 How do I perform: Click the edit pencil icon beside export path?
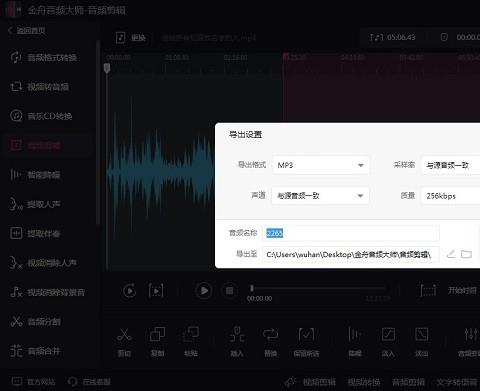pyautogui.click(x=451, y=254)
